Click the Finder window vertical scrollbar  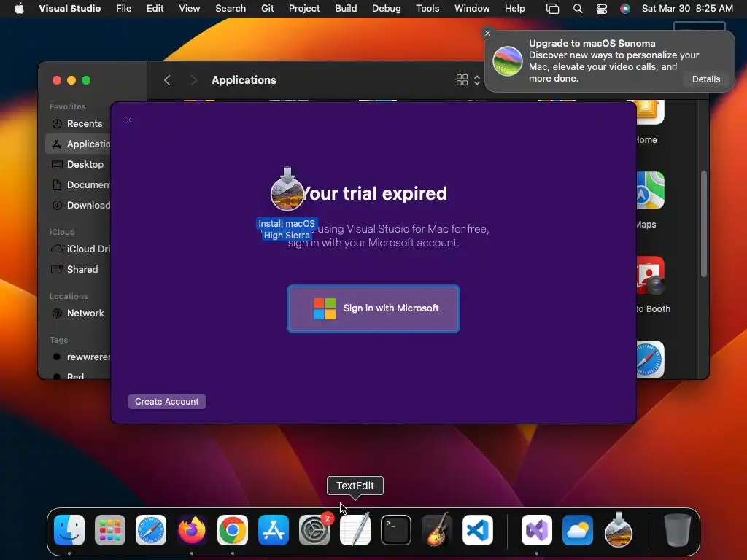click(704, 223)
